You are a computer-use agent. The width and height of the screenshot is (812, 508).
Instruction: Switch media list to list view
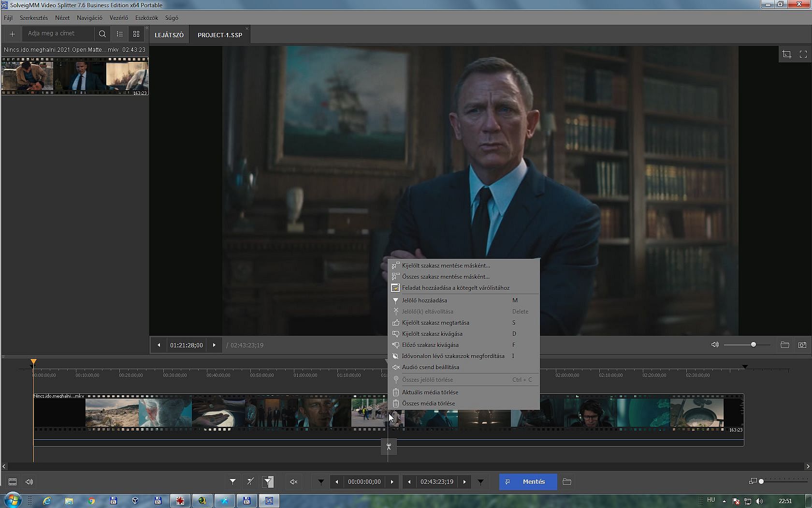[120, 34]
